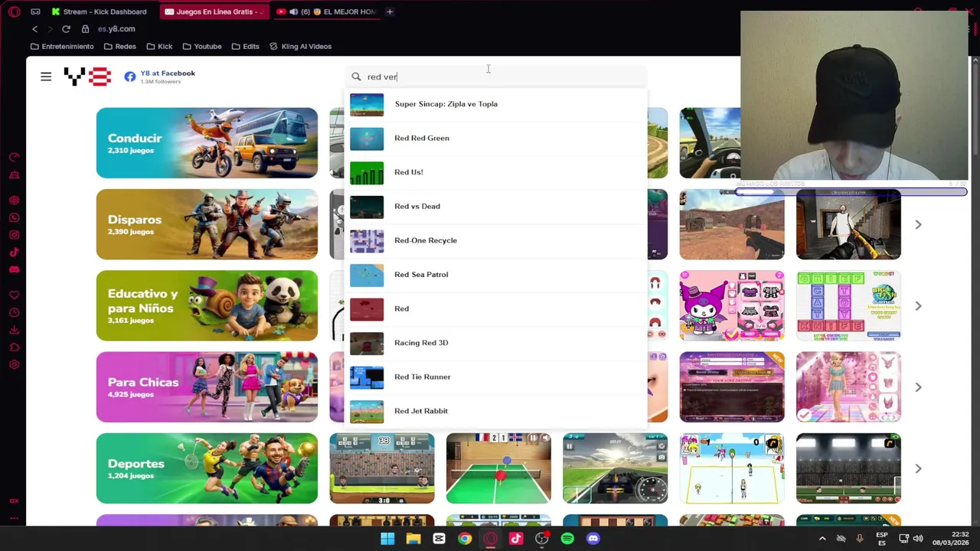Go back with the browser back arrow
Viewport: 980px width, 551px height.
click(x=34, y=29)
